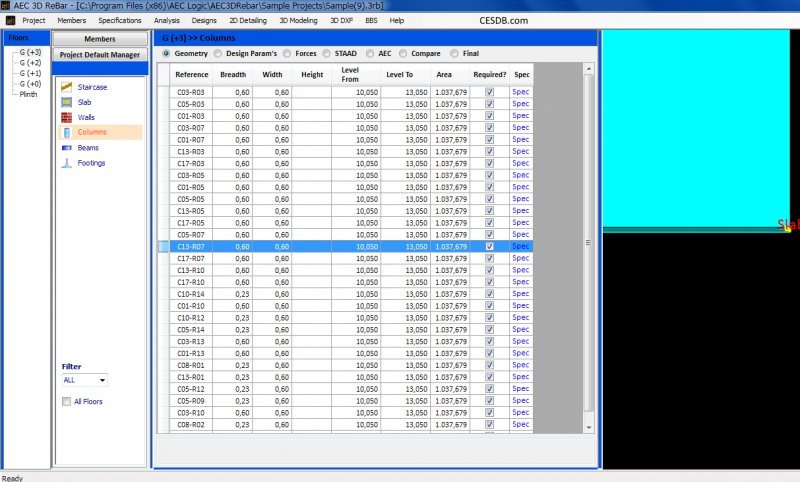Click the Beams member icon
This screenshot has height=482, width=800.
[66, 148]
